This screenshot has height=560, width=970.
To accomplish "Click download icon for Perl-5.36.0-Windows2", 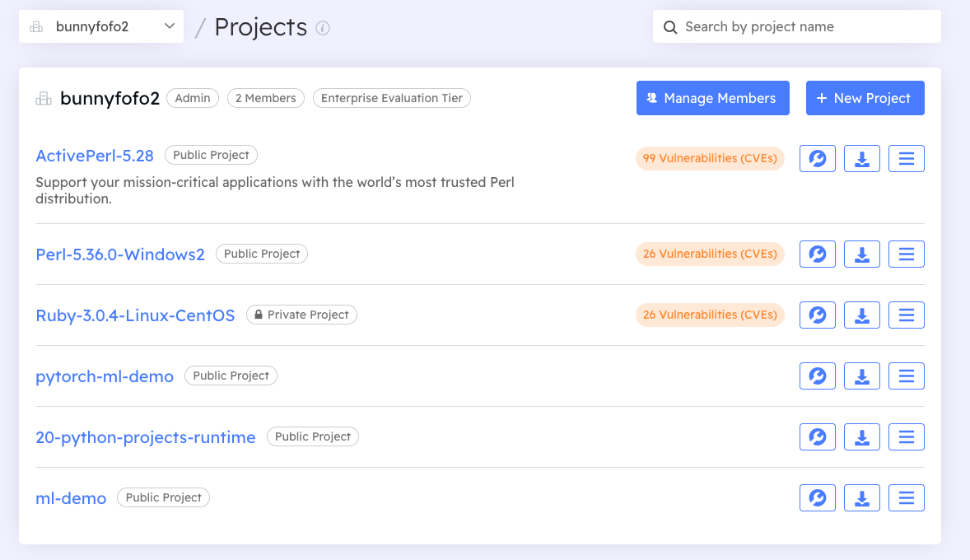I will tap(861, 254).
